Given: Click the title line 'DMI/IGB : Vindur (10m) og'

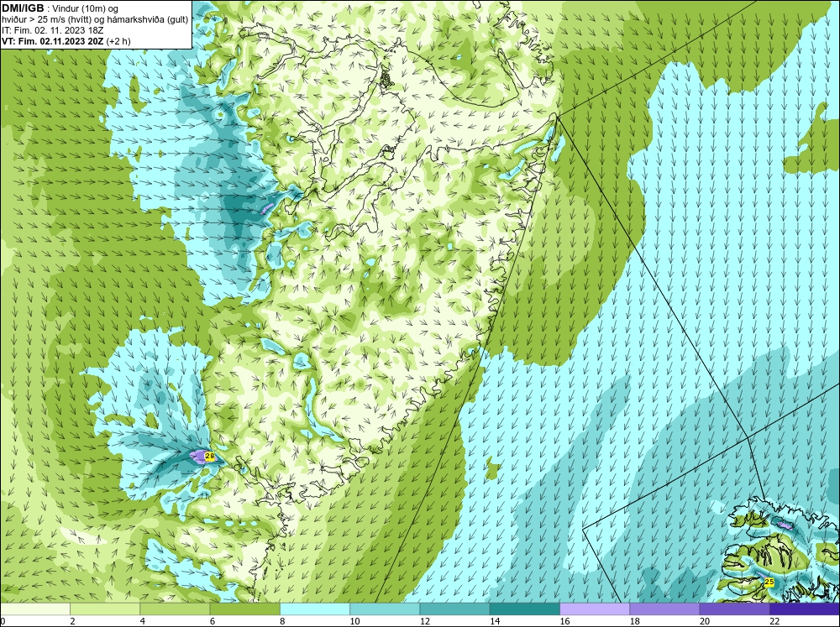Looking at the screenshot, I should [x=60, y=8].
